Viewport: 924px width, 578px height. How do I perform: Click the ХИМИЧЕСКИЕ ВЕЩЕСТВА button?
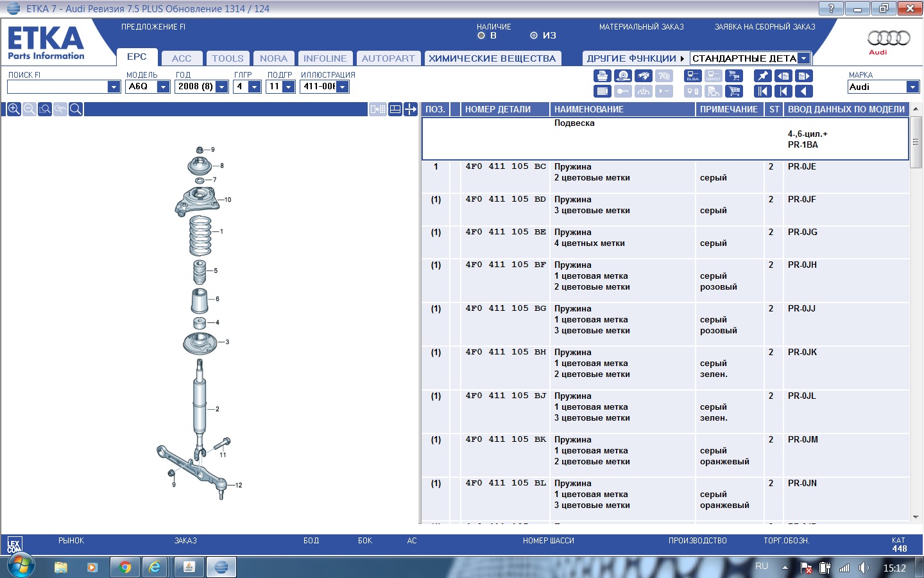tap(492, 58)
